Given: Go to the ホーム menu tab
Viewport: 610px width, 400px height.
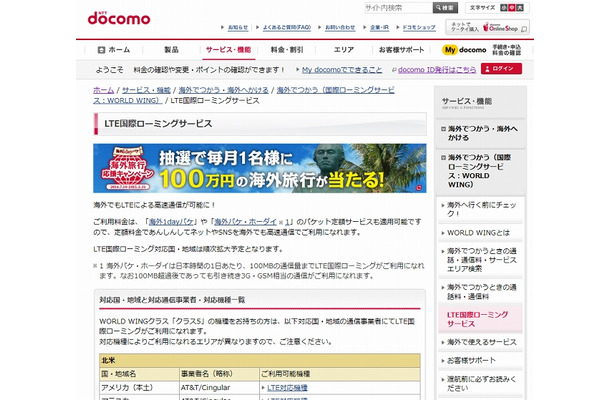Looking at the screenshot, I should coord(114,50).
